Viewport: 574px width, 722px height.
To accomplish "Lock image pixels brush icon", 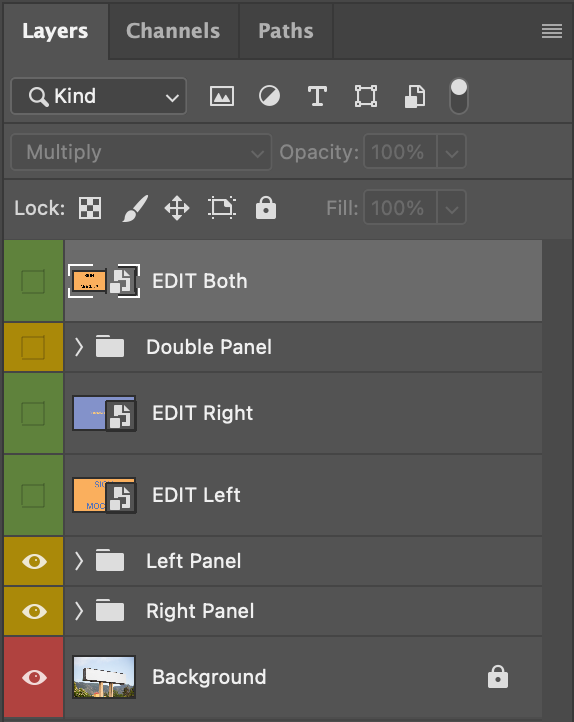I will [x=135, y=208].
